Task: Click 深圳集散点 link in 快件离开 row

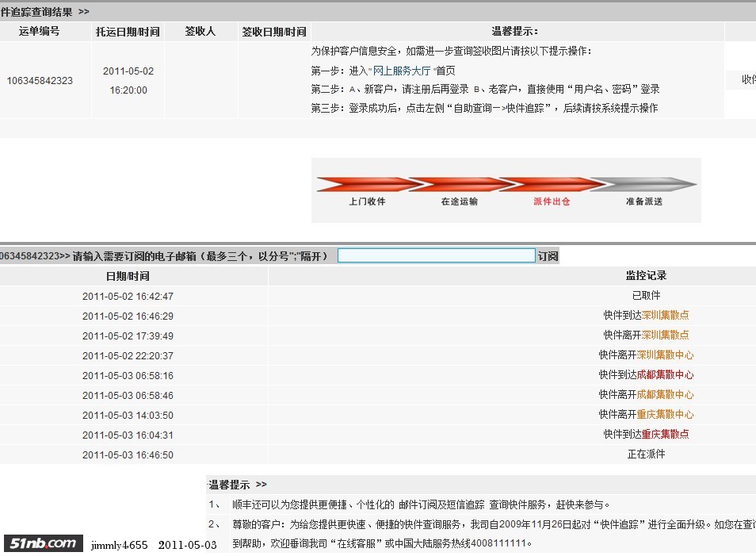Action: click(665, 335)
